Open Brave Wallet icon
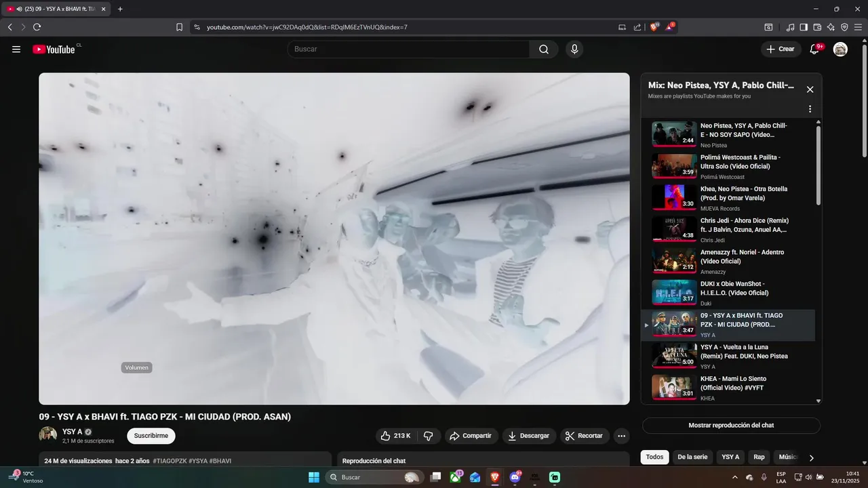The width and height of the screenshot is (868, 488). pos(817,27)
